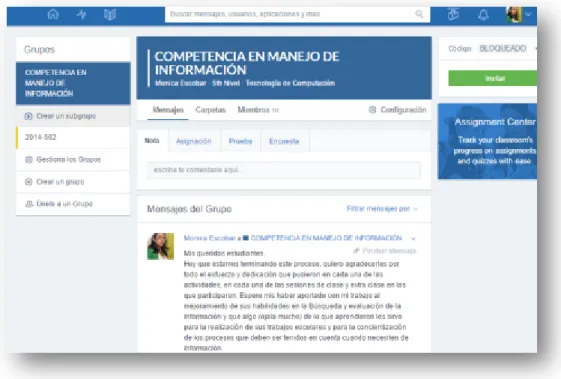Open the Código BLOQUEADO dropdown
Screen dimensions: 561x379
pos(507,48)
